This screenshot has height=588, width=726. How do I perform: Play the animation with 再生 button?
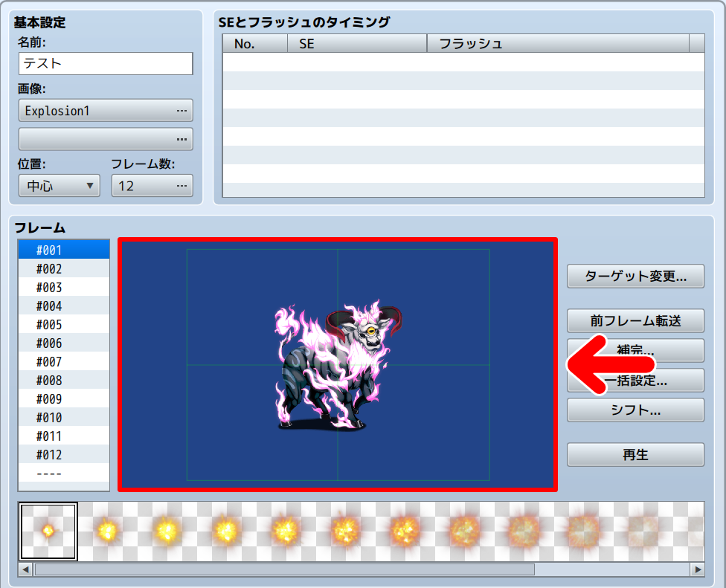pyautogui.click(x=635, y=454)
